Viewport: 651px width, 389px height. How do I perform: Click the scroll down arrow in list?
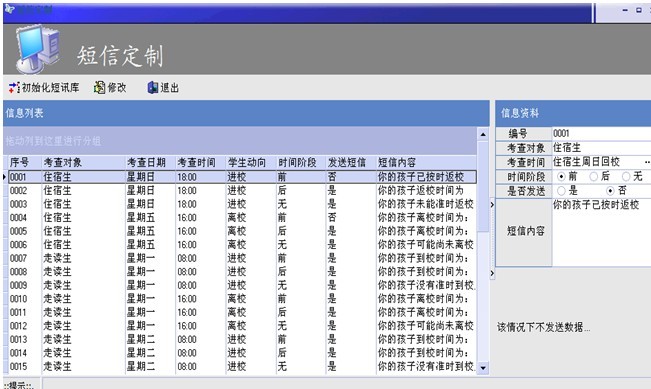click(x=483, y=368)
